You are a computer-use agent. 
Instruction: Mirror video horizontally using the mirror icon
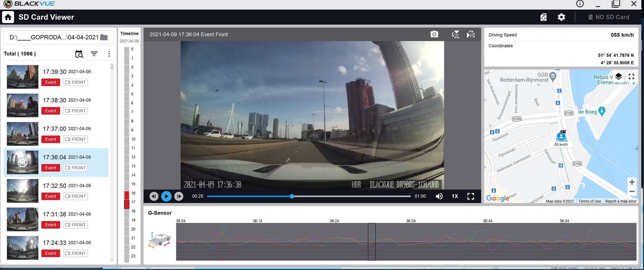[x=471, y=34]
